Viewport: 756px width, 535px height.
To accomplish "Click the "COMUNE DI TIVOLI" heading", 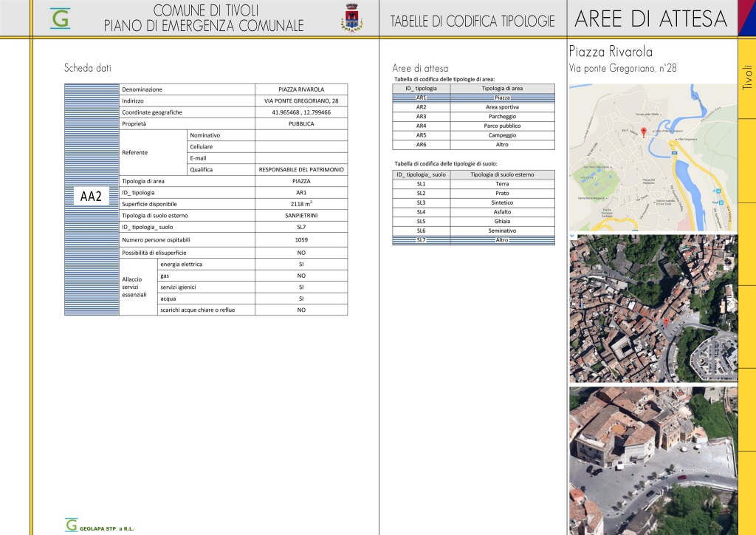I will (x=206, y=10).
